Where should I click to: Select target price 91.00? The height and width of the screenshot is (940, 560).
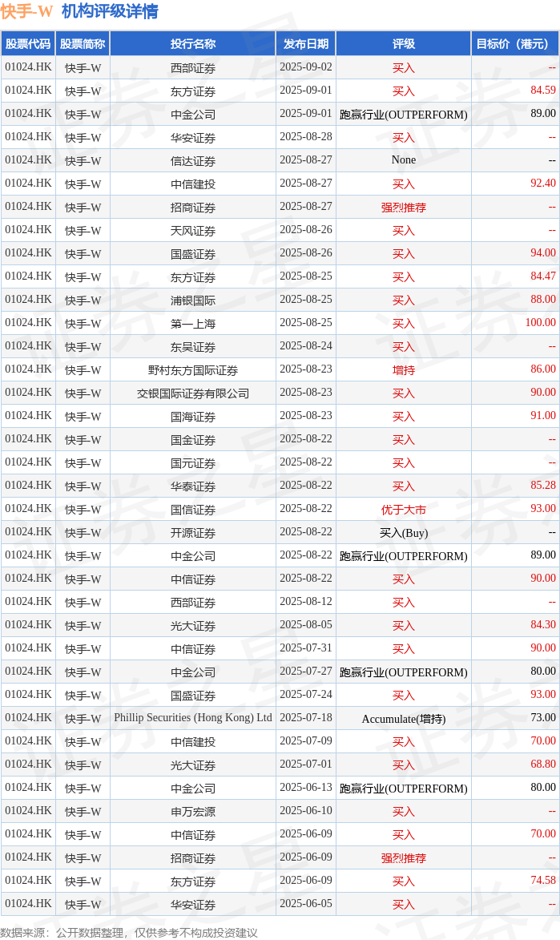pyautogui.click(x=543, y=415)
